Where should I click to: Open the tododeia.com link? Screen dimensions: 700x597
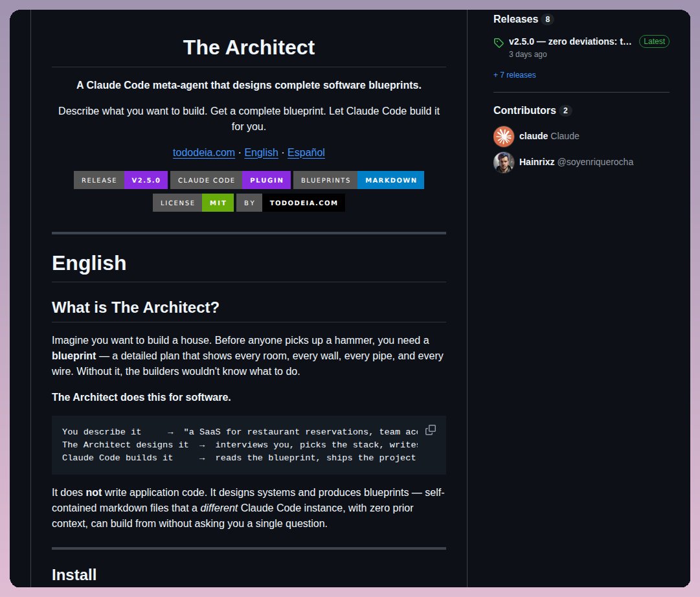(203, 153)
